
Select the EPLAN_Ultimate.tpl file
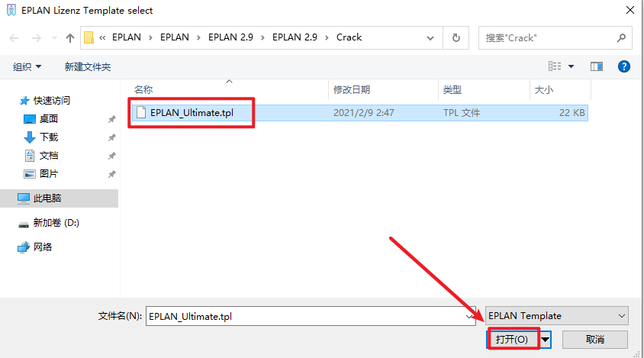tap(191, 112)
